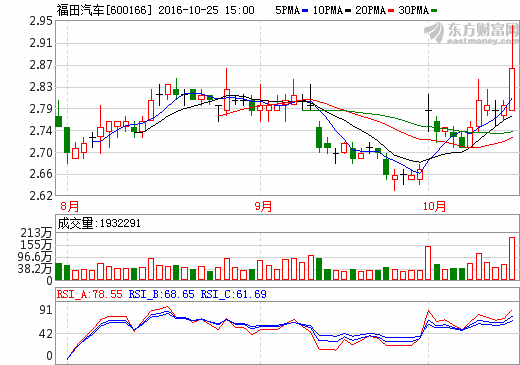Click the tallest final volume bar
Image resolution: width=520 pixels, height=365 pixels.
pos(512,258)
